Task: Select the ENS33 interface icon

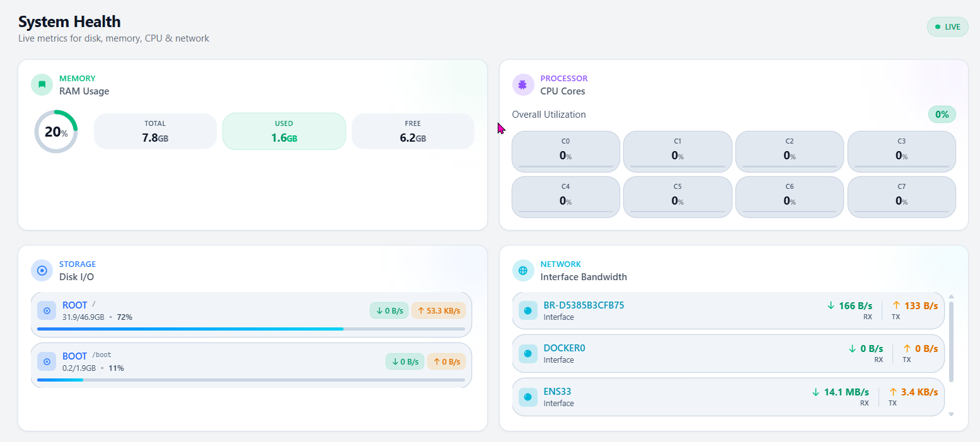Action: click(x=527, y=397)
